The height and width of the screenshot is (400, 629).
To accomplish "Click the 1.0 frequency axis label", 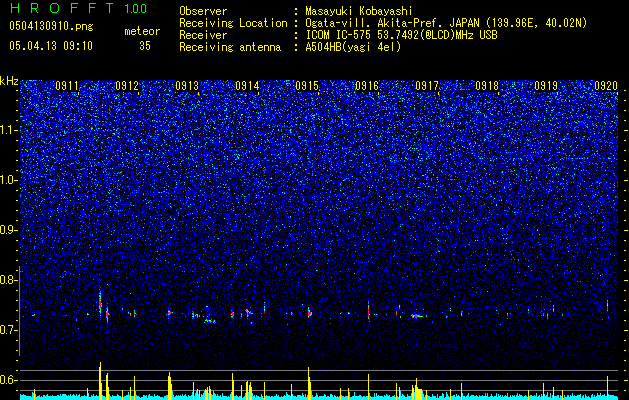I will (8, 180).
